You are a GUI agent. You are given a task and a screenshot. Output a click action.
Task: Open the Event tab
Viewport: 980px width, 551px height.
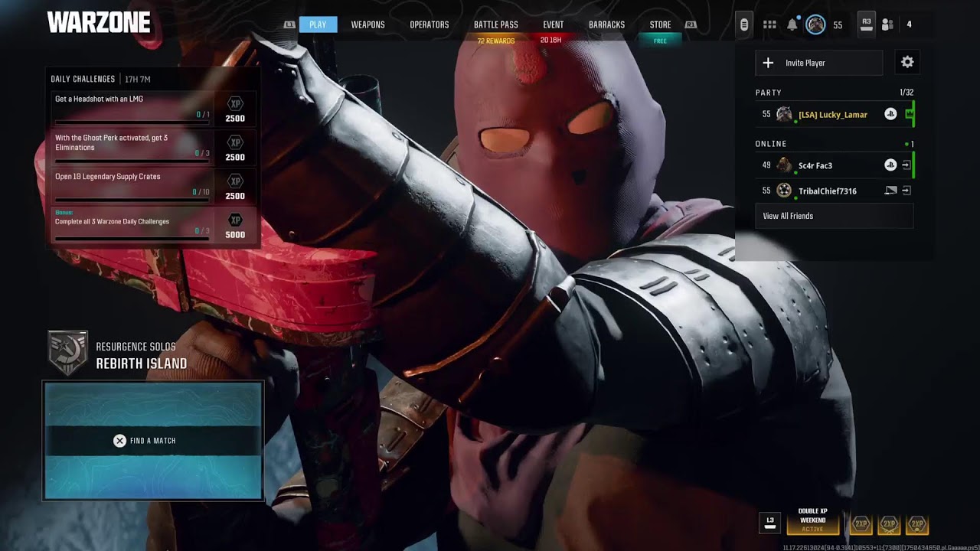pyautogui.click(x=553, y=24)
